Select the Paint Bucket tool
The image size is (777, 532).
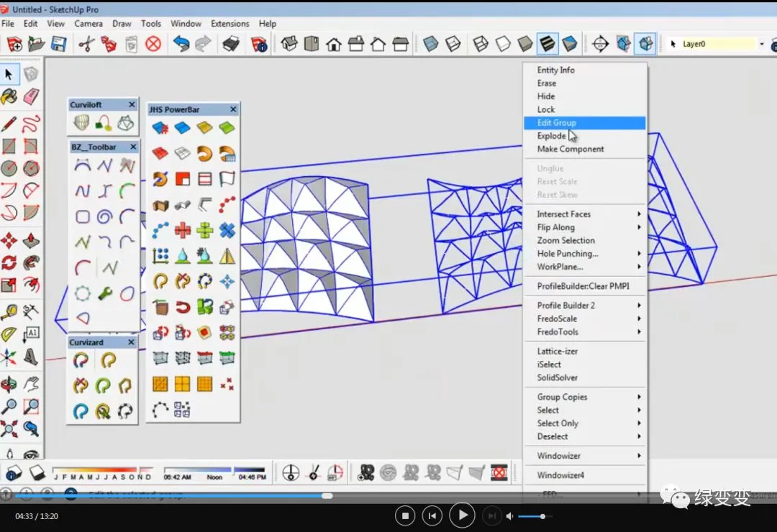pyautogui.click(x=9, y=96)
